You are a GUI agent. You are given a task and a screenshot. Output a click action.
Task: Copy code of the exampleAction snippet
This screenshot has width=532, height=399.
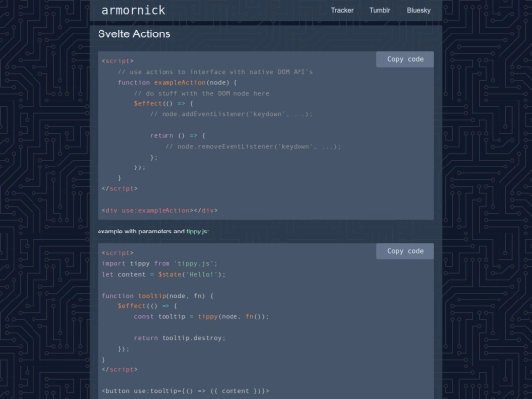[x=405, y=59]
